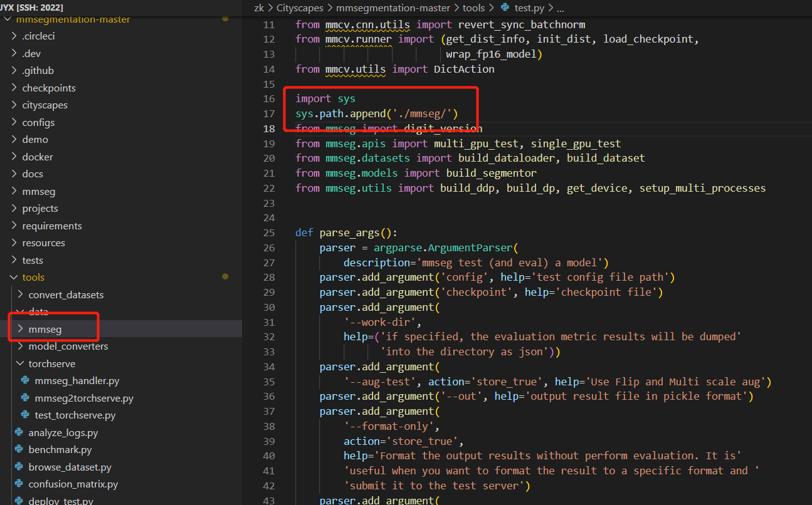Select the demo folder in the explorer
812x505 pixels.
[33, 139]
